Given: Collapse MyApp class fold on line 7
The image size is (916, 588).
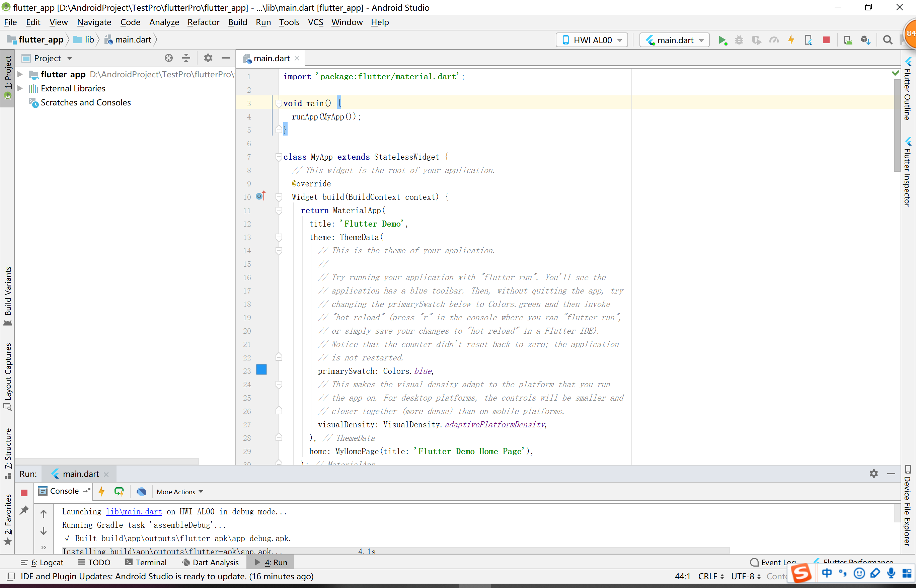Looking at the screenshot, I should 279,157.
